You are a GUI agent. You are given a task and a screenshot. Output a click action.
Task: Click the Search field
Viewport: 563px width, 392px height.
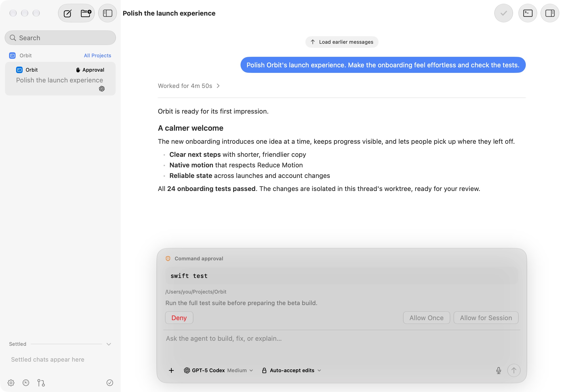(x=60, y=38)
